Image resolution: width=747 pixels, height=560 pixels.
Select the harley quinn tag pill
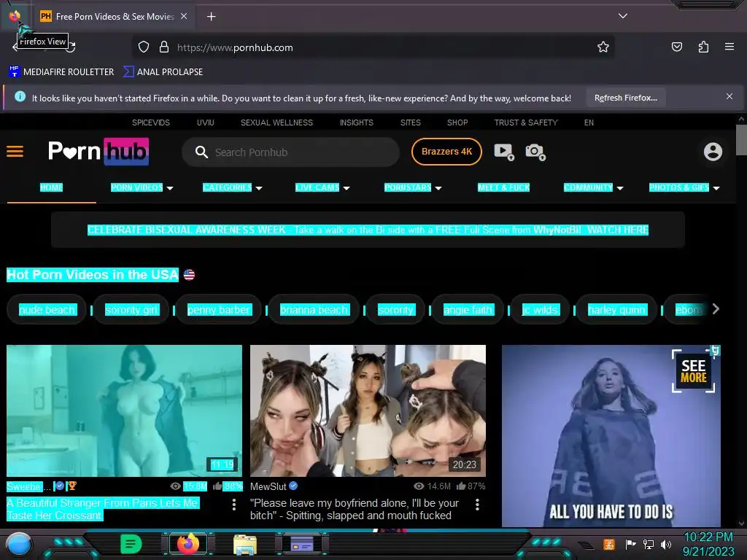click(x=616, y=309)
